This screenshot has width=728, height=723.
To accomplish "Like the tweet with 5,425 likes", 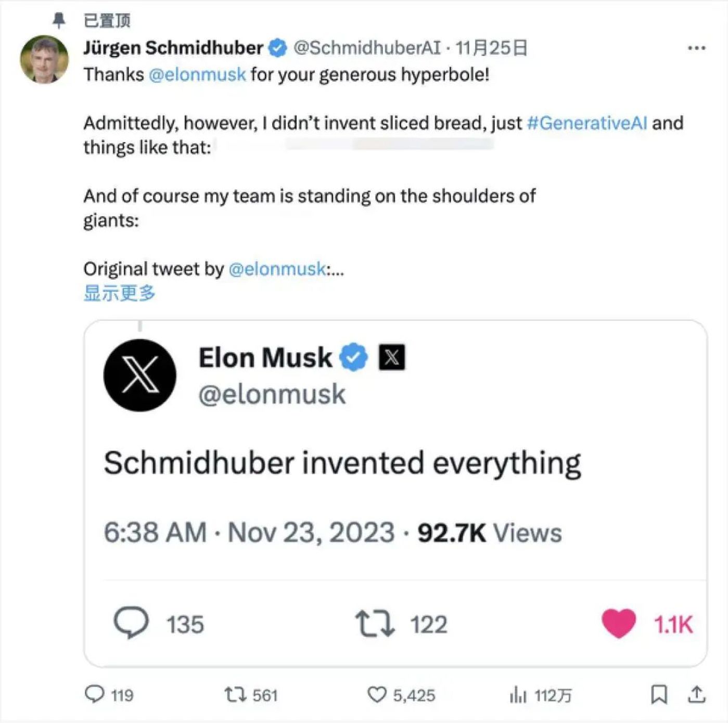I will 377,694.
